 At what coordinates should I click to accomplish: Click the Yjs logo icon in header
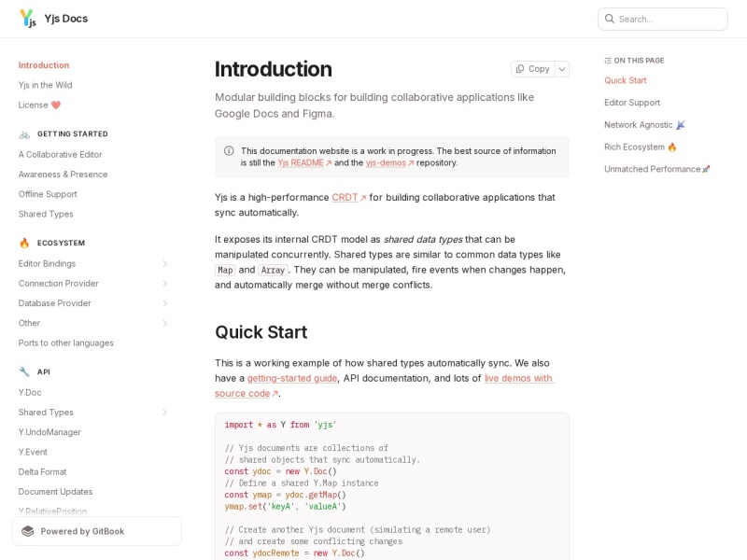click(28, 19)
